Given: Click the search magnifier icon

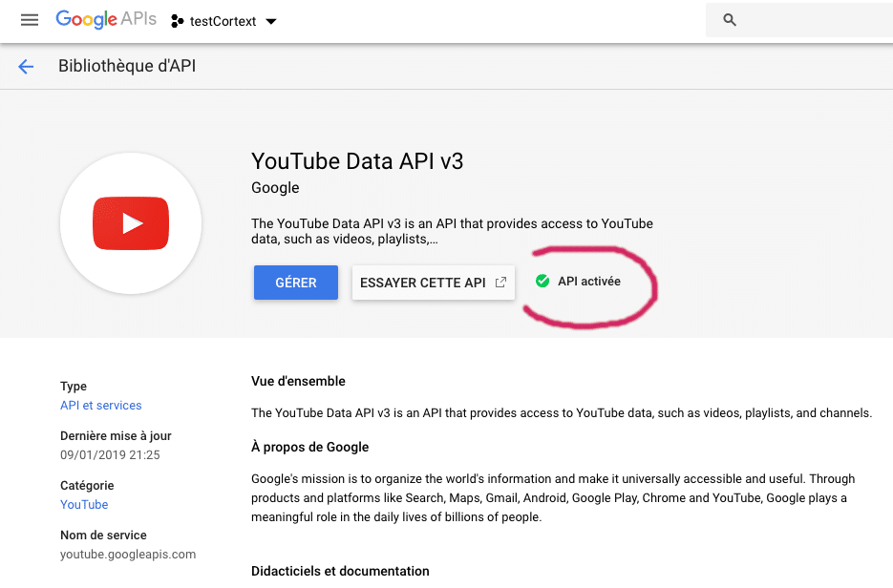Looking at the screenshot, I should coord(730,20).
